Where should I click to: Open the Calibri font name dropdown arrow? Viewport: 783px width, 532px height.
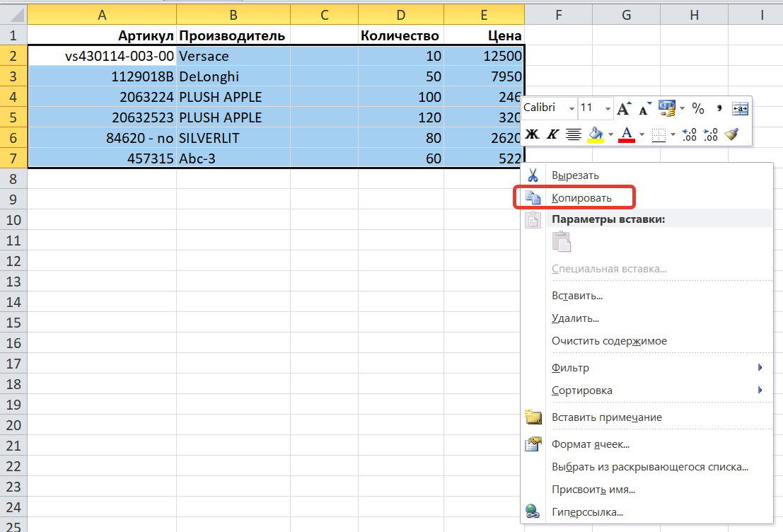point(572,108)
